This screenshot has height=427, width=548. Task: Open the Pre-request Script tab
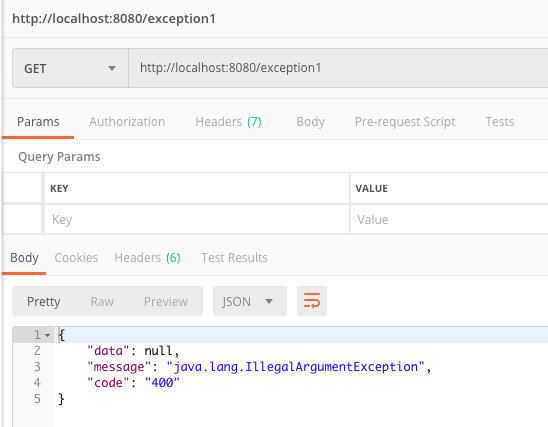[405, 122]
